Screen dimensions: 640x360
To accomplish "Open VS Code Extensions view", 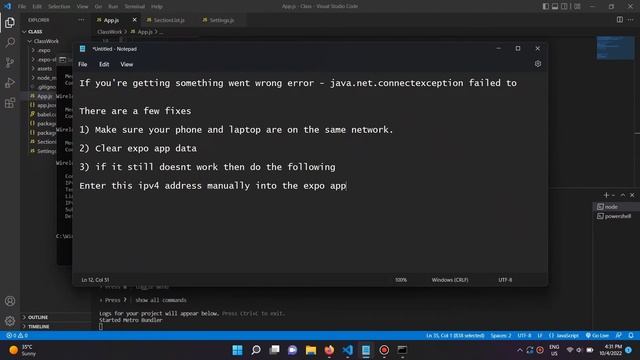I will [10, 102].
